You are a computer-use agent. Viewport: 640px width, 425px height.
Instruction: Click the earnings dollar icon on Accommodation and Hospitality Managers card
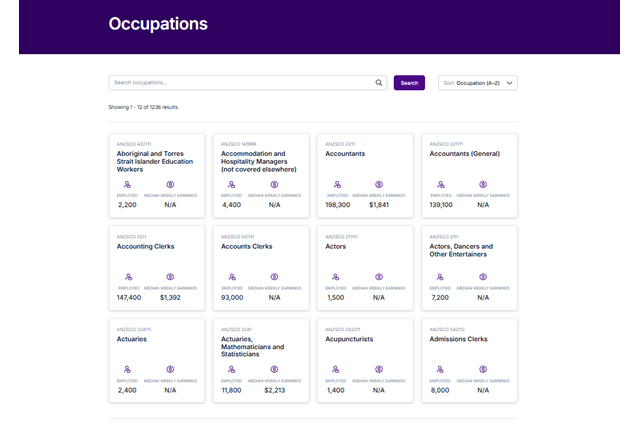274,185
